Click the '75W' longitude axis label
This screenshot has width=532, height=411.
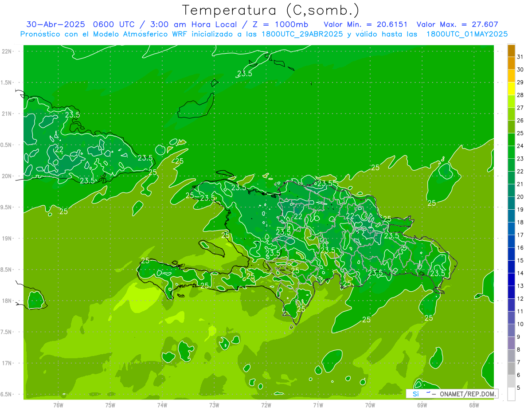110,405
